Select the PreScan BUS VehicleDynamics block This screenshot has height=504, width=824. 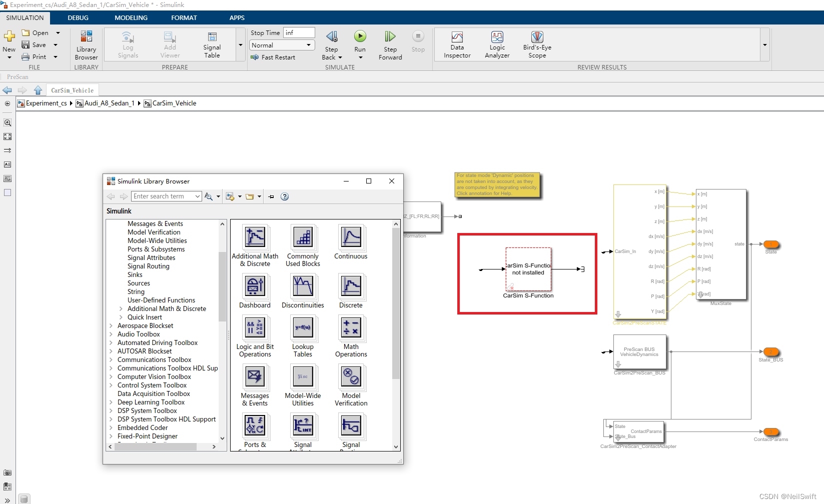tap(639, 352)
